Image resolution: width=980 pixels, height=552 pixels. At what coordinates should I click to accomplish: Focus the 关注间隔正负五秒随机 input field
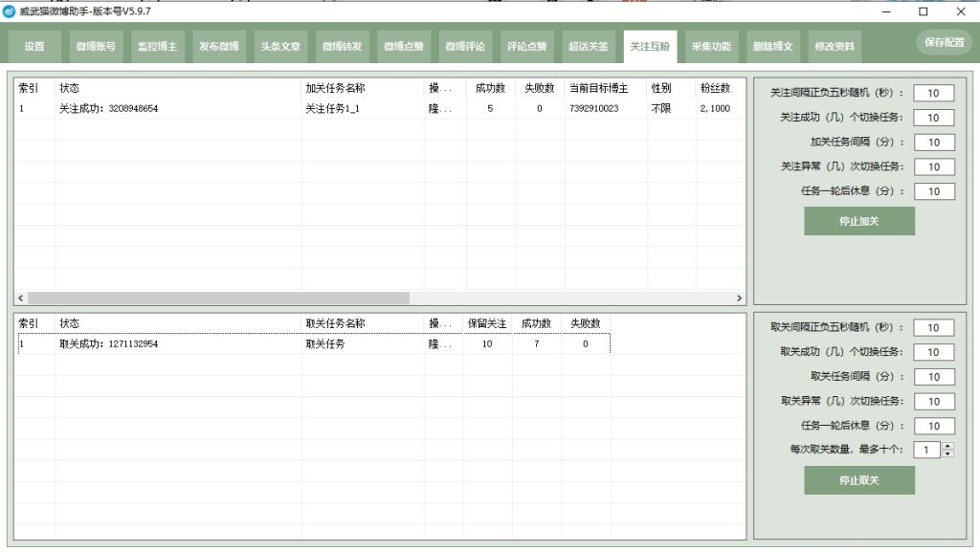933,94
